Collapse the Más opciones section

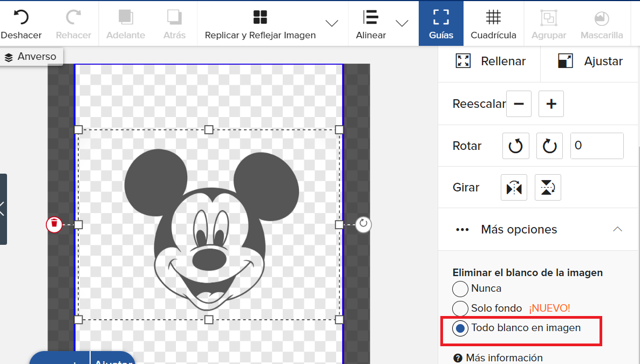pyautogui.click(x=617, y=229)
